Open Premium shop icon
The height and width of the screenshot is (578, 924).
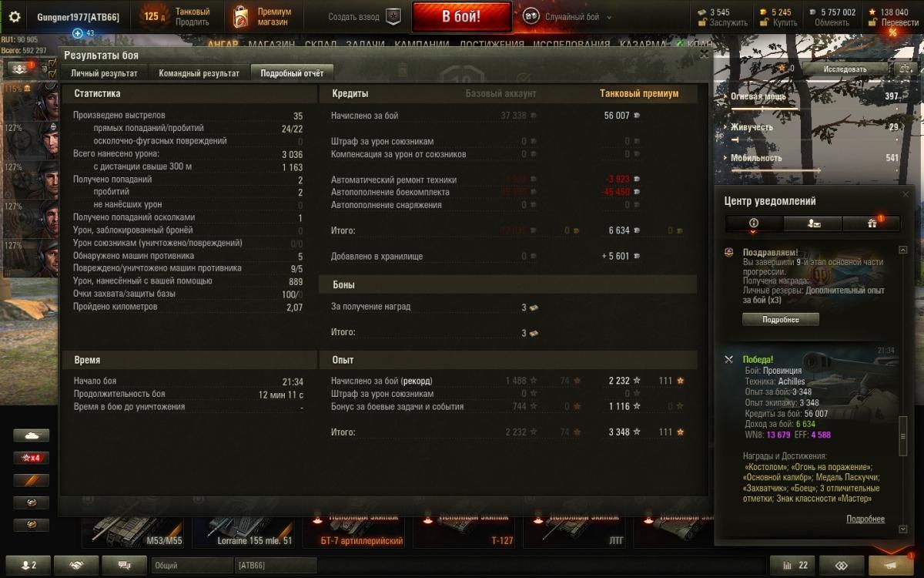click(241, 17)
